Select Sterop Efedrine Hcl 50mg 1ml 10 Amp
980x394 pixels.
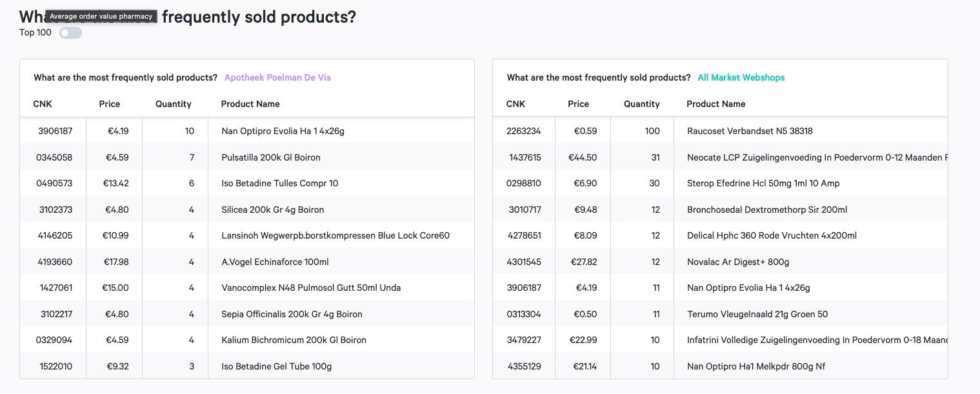click(x=763, y=183)
